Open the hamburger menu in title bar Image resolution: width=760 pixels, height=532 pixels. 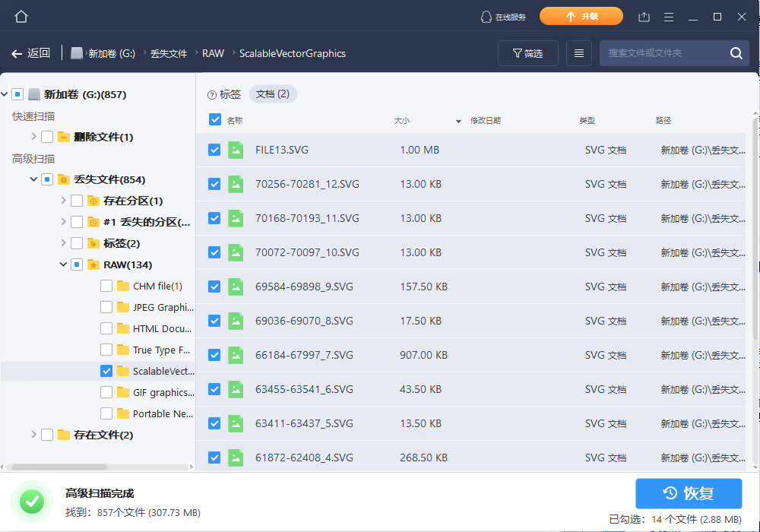coord(669,17)
